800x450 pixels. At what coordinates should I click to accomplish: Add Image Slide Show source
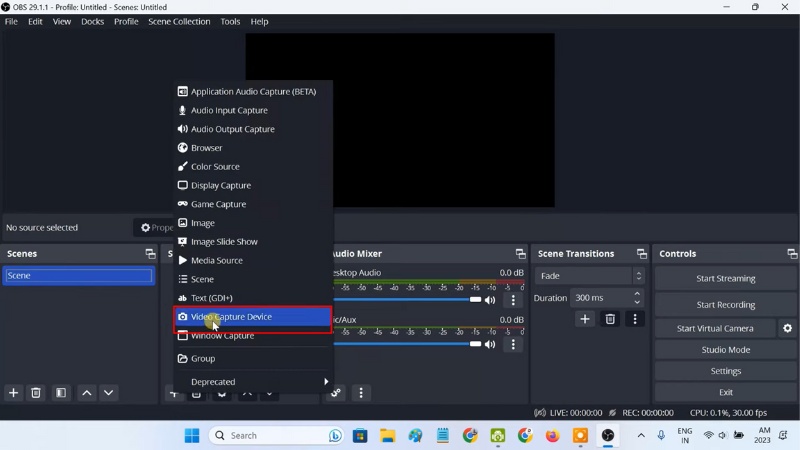point(253,242)
